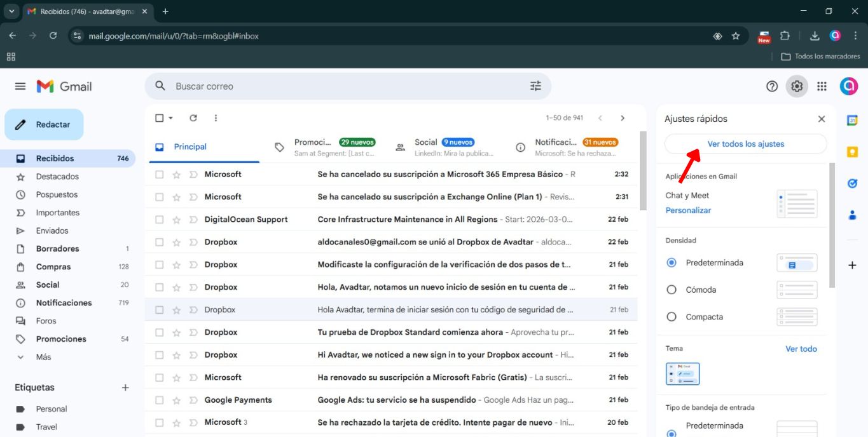Click the browser address bar URL

click(x=174, y=36)
